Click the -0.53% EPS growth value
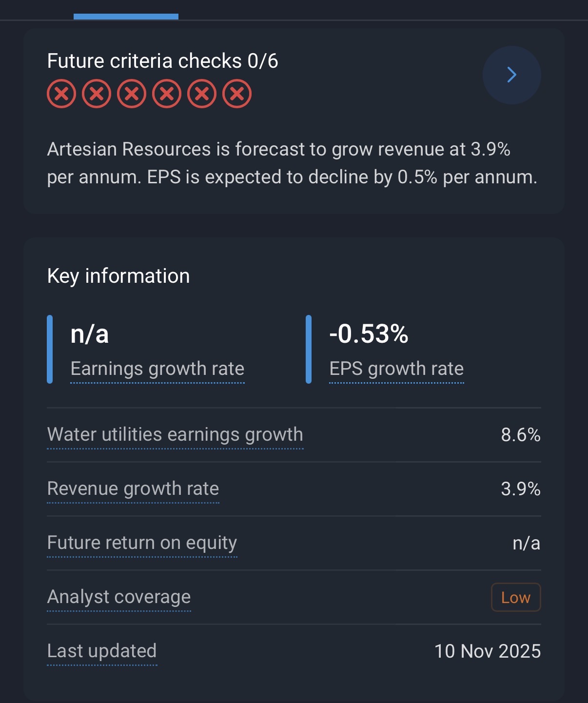This screenshot has width=588, height=703. [369, 334]
